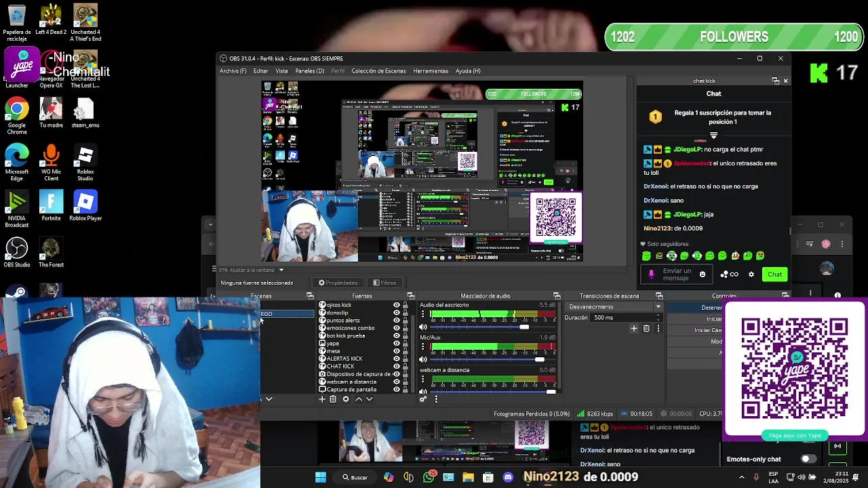This screenshot has height=488, width=868.
Task: Hide the emoticones combo source
Action: click(397, 328)
